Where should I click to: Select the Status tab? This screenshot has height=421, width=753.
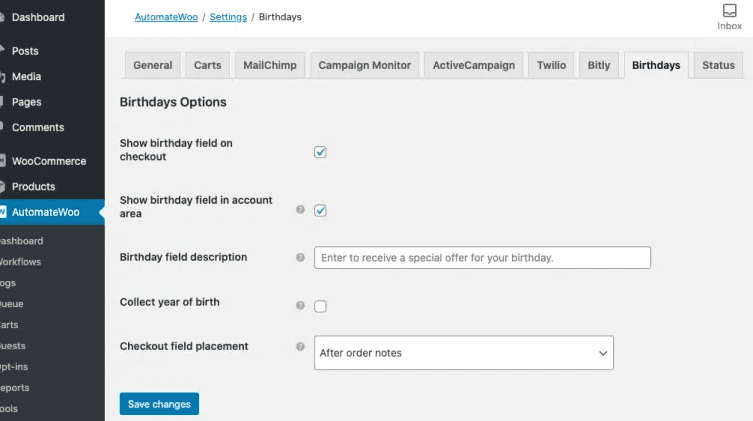[717, 65]
